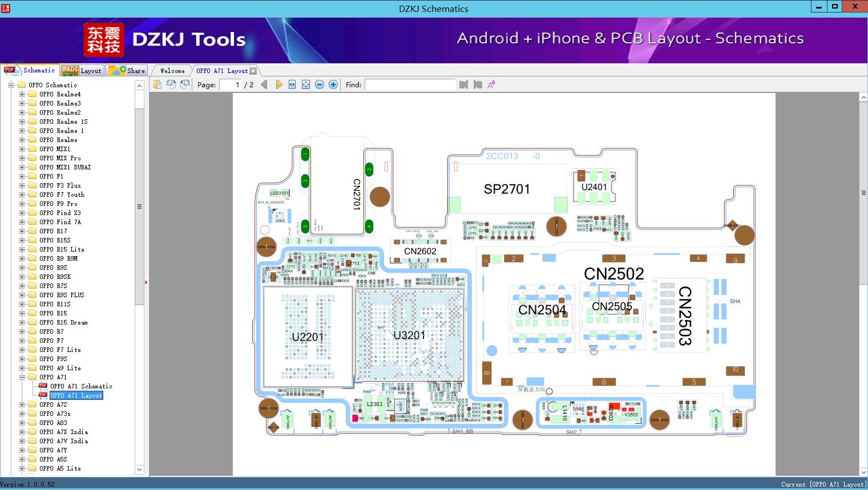Image resolution: width=868 pixels, height=490 pixels.
Task: Click into the Find text field
Action: coord(410,84)
